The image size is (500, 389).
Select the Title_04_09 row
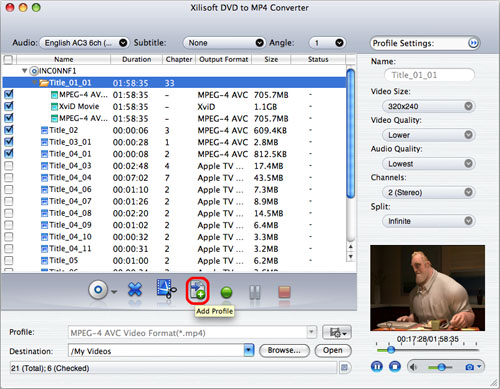174,225
